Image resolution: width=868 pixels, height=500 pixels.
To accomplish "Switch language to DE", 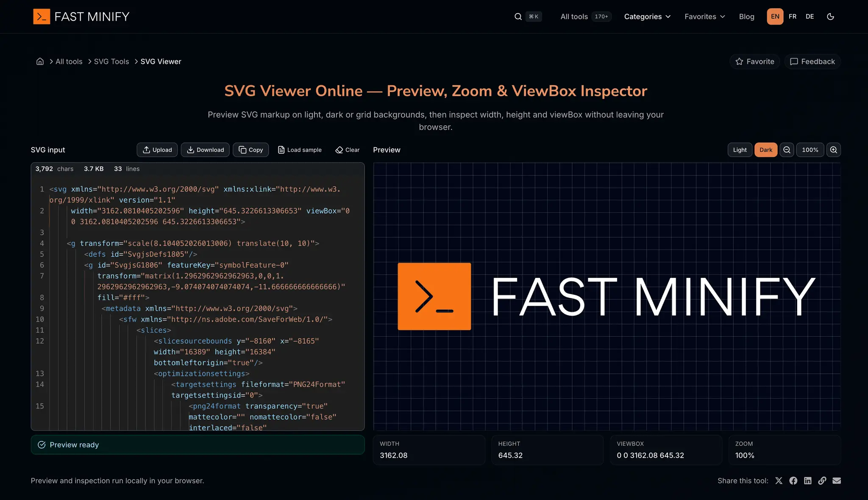I will pos(810,17).
